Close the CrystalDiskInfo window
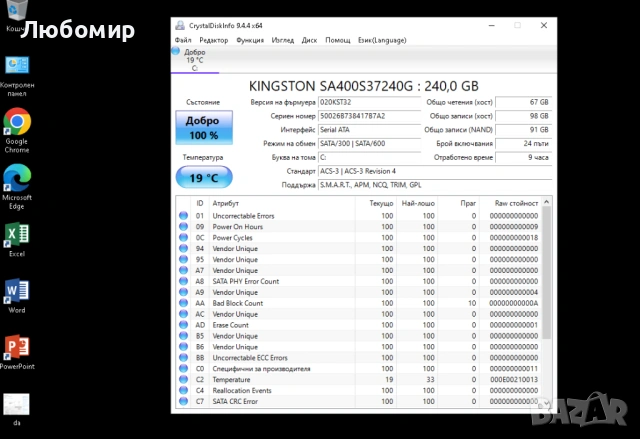Viewport: 640px width, 439px height. coord(544,25)
